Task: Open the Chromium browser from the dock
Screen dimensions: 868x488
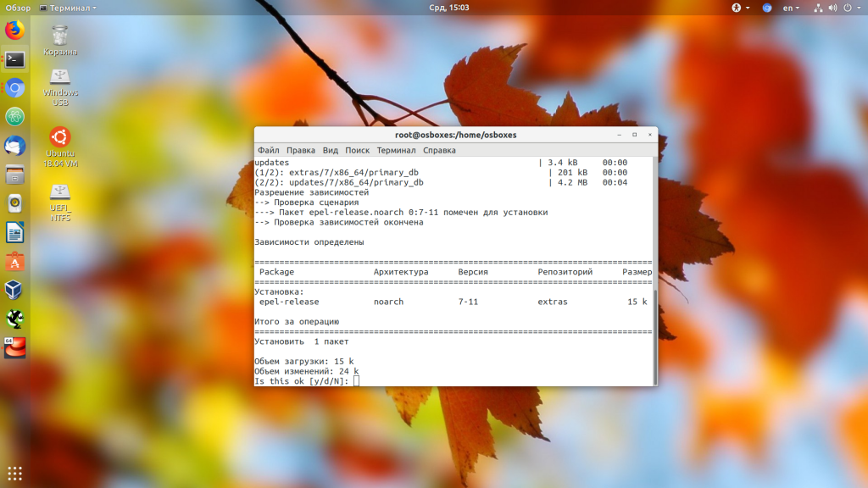Action: click(15, 86)
